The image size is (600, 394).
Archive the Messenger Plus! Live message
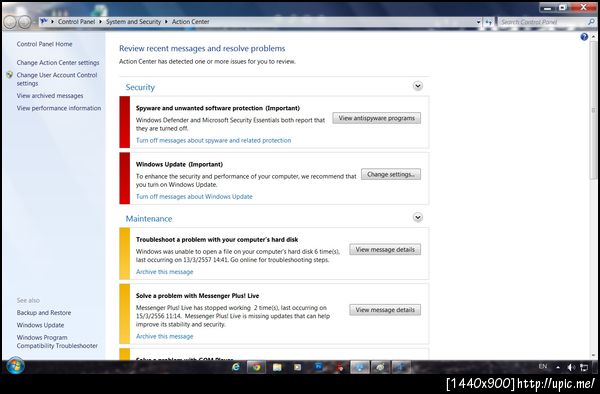(165, 337)
